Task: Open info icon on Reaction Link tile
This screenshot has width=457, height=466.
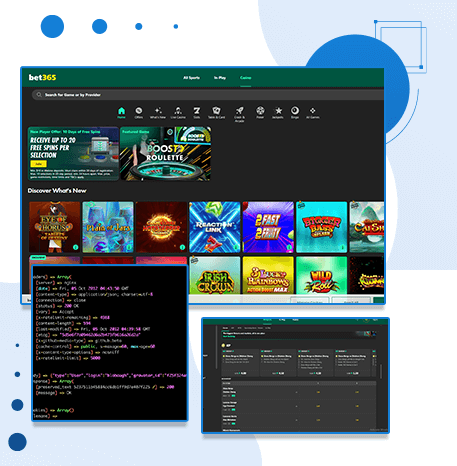Action: point(236,247)
